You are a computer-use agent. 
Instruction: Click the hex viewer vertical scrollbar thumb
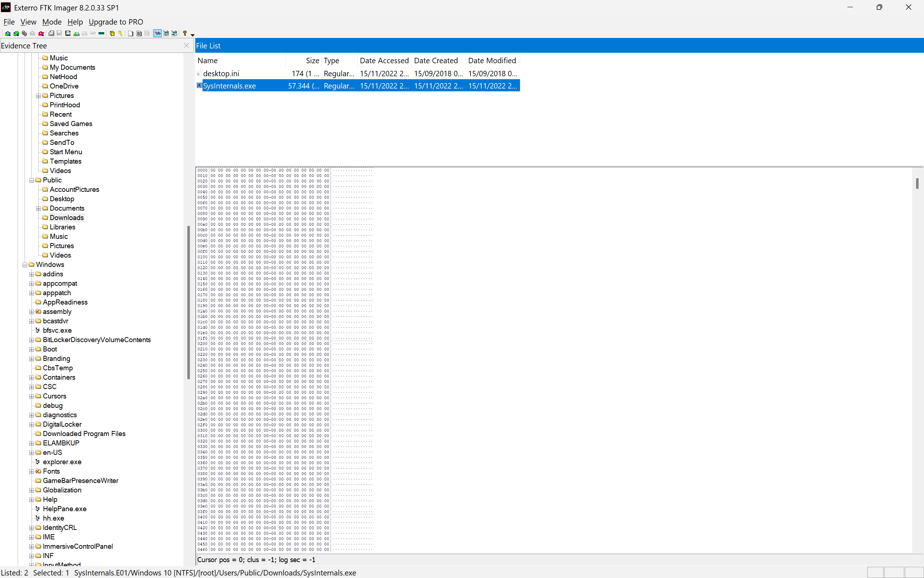tap(917, 184)
